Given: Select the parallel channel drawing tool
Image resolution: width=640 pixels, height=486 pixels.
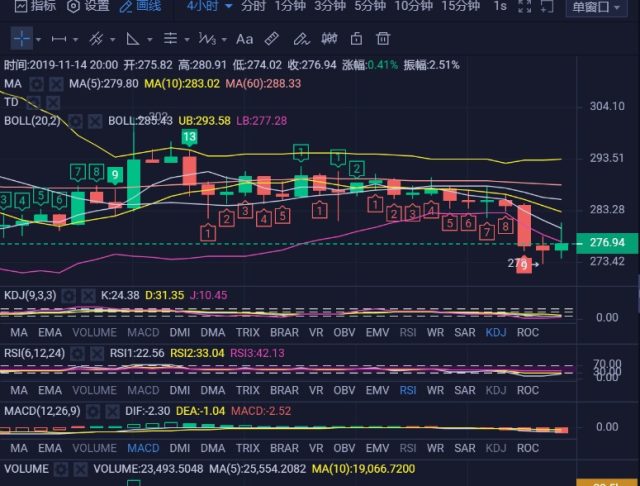Looking at the screenshot, I should click(x=96, y=39).
